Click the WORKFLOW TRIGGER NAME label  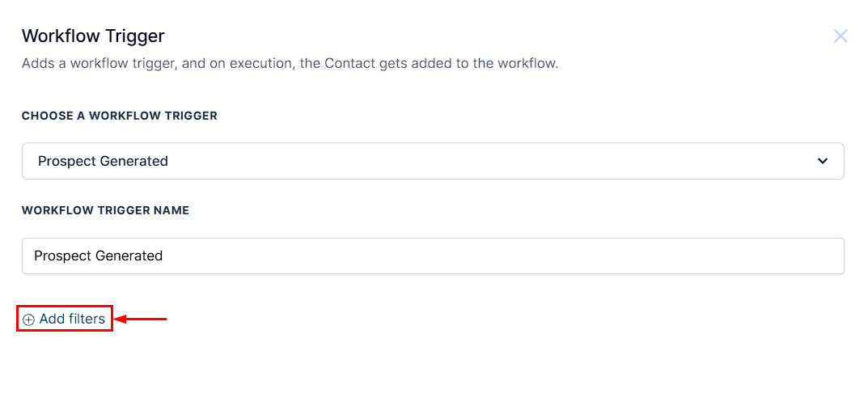click(106, 210)
